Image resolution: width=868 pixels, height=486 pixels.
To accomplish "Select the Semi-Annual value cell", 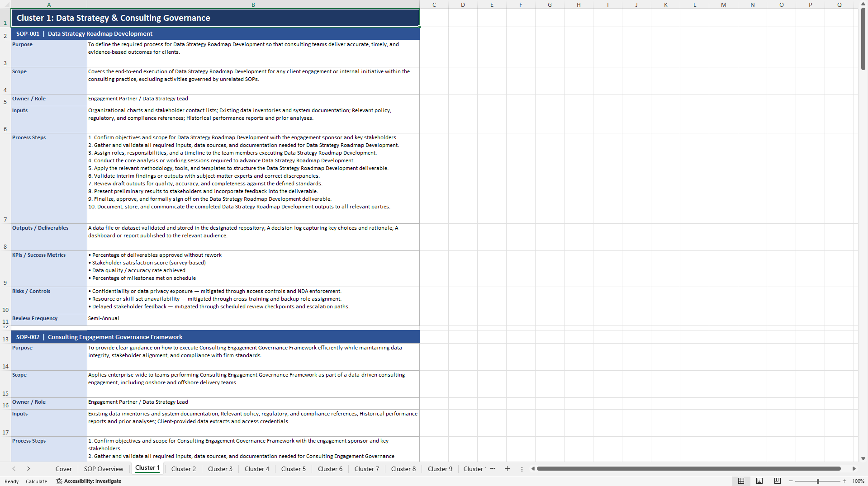I will click(x=253, y=320).
